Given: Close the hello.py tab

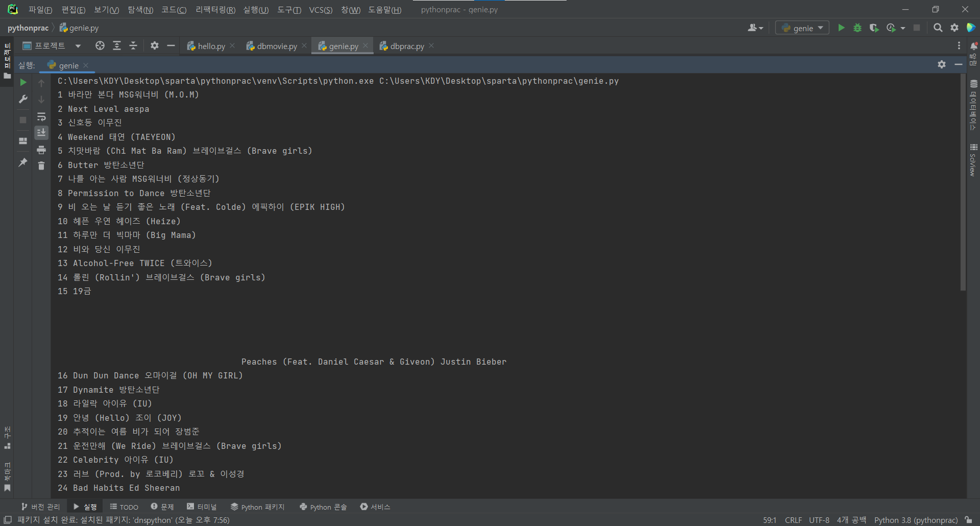Looking at the screenshot, I should [232, 45].
